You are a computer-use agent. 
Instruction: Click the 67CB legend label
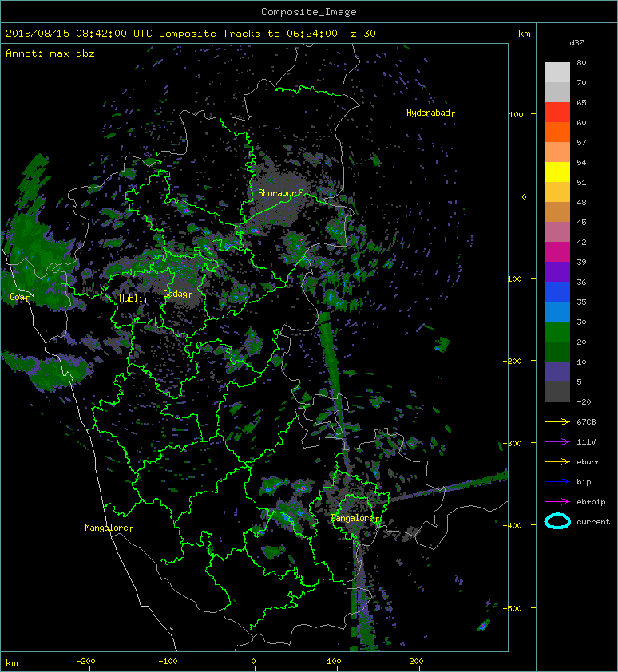586,422
